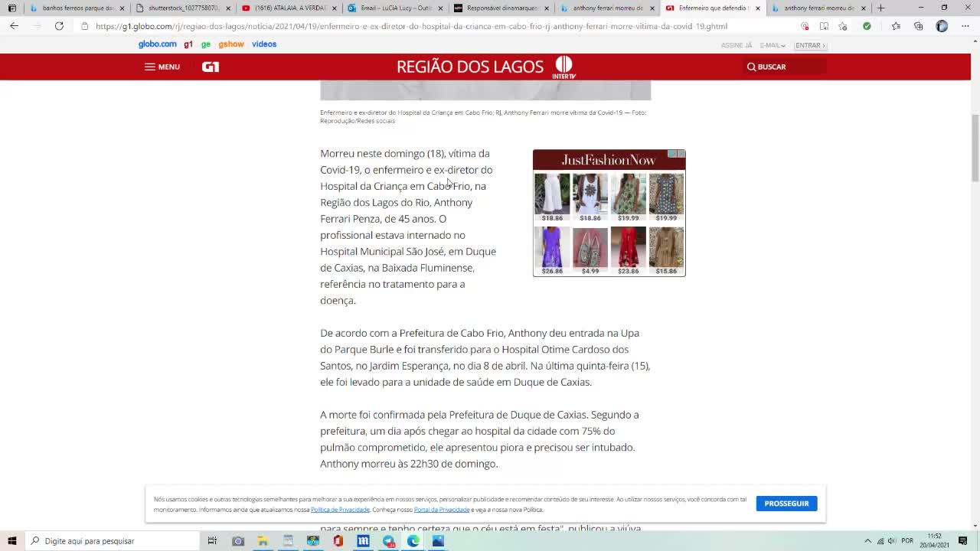
Task: Open the tab actions menu icon
Action: click(x=11, y=8)
